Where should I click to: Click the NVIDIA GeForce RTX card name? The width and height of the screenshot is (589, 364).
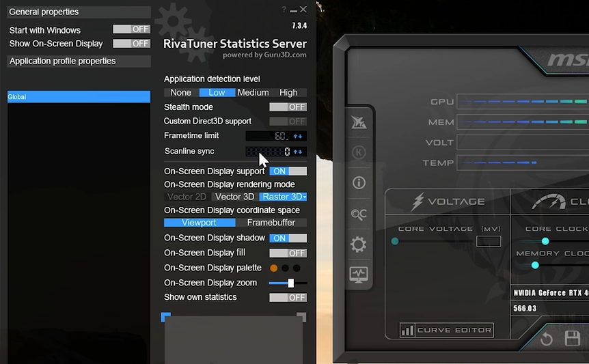point(551,293)
